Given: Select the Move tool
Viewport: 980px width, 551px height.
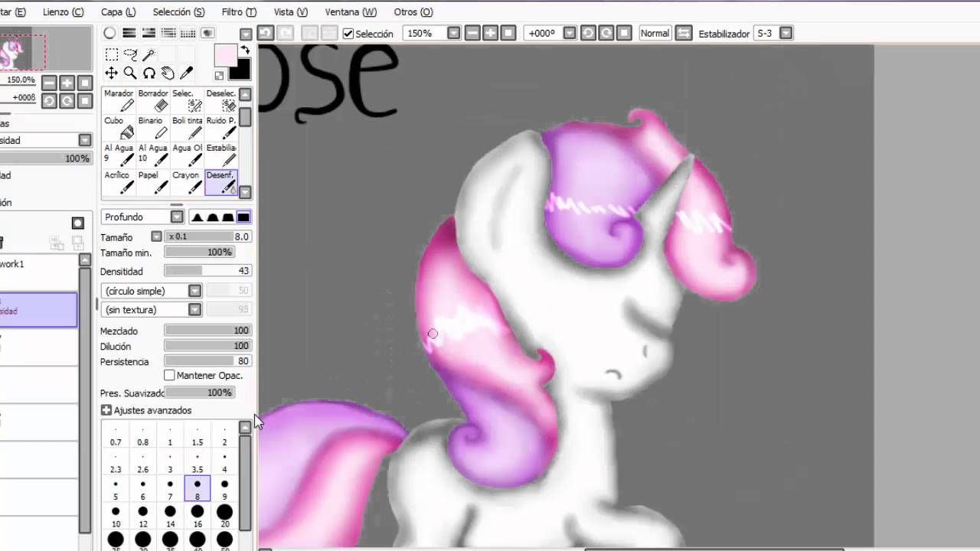Looking at the screenshot, I should 111,73.
